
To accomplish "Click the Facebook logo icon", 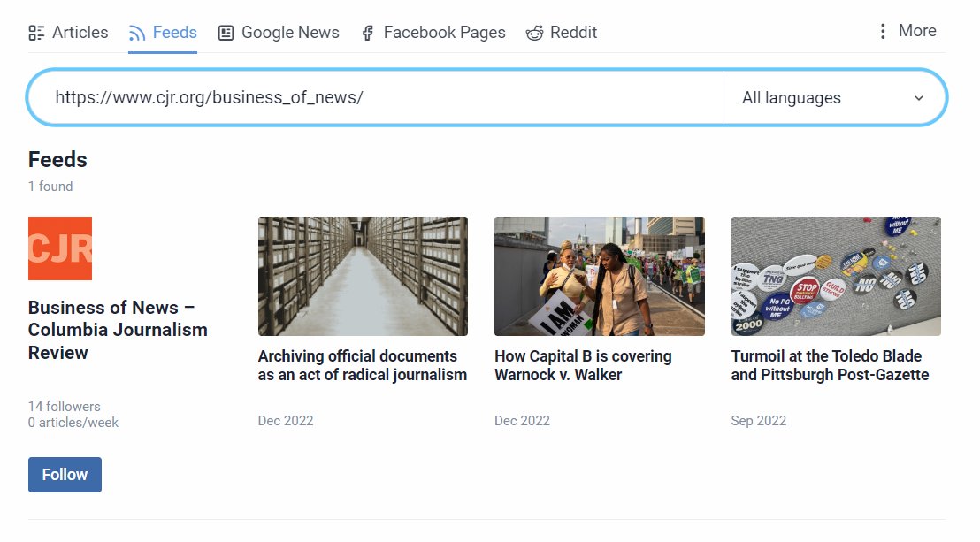I will [368, 33].
